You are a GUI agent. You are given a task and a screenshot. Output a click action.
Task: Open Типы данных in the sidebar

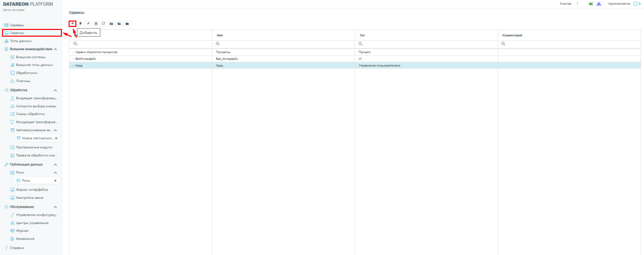pos(21,40)
